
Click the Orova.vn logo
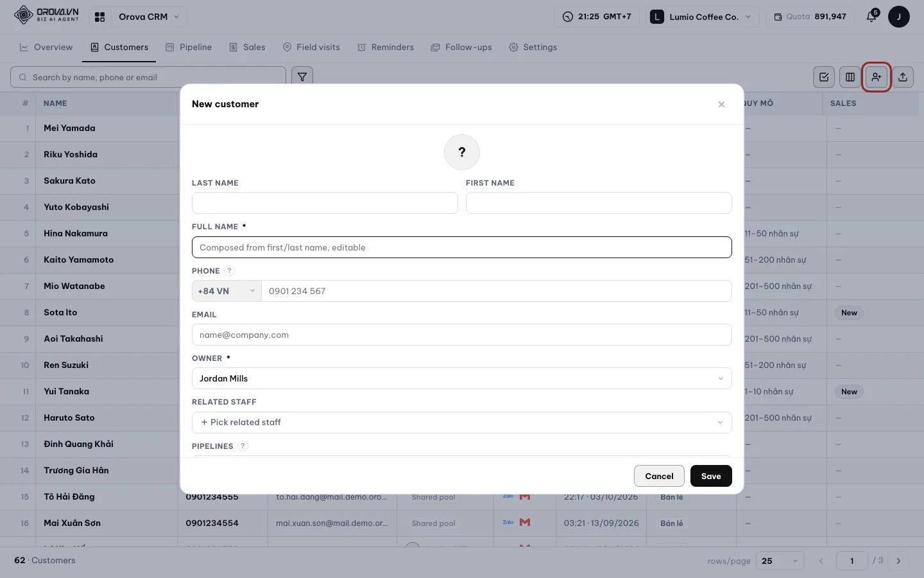(x=46, y=15)
